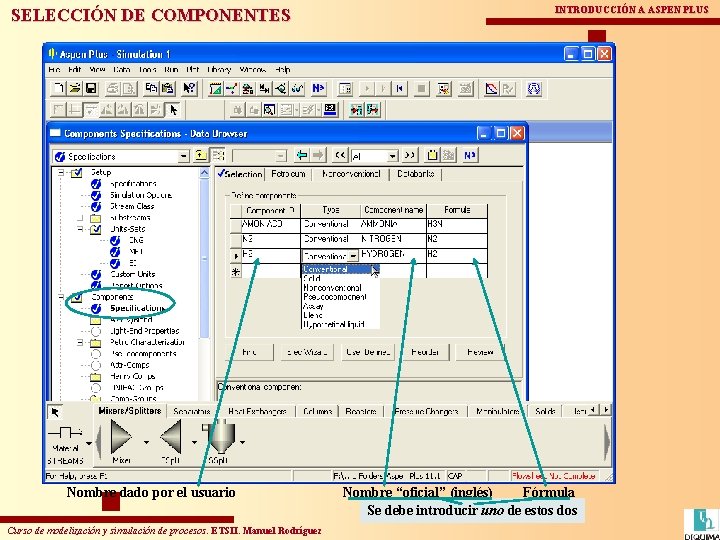Click the Elec Wizard button
Image resolution: width=720 pixels, height=540 pixels.
pyautogui.click(x=307, y=352)
